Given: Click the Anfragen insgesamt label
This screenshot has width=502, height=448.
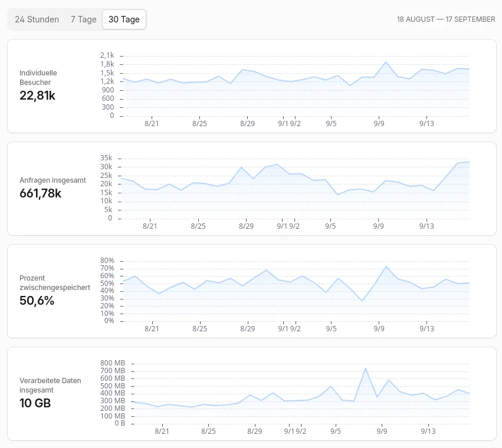Looking at the screenshot, I should click(x=53, y=180).
